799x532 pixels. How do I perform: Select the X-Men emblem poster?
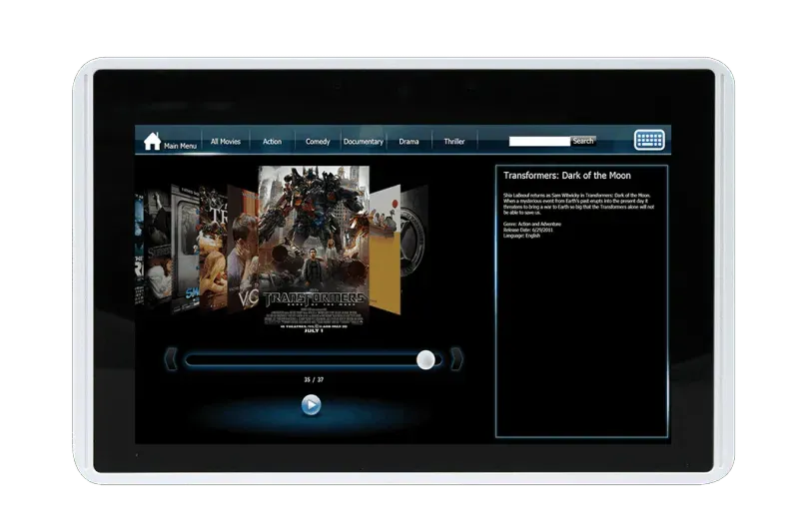(413, 240)
